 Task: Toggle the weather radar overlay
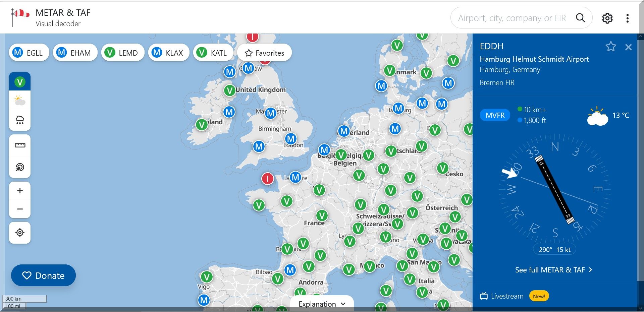coord(20,167)
